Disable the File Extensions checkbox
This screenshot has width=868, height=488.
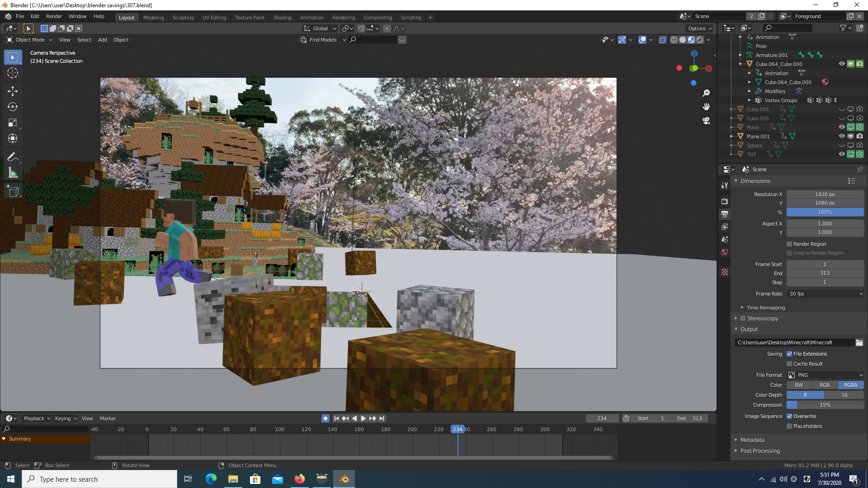tap(789, 354)
